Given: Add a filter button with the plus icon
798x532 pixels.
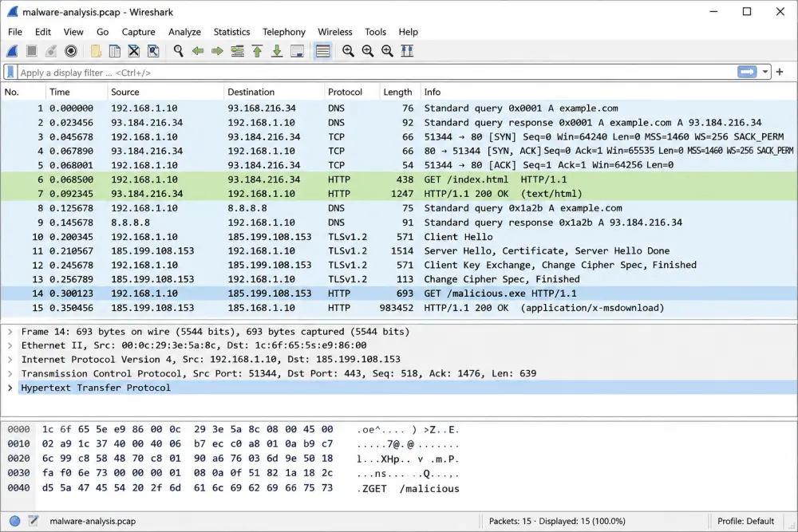Looking at the screenshot, I should (x=780, y=73).
